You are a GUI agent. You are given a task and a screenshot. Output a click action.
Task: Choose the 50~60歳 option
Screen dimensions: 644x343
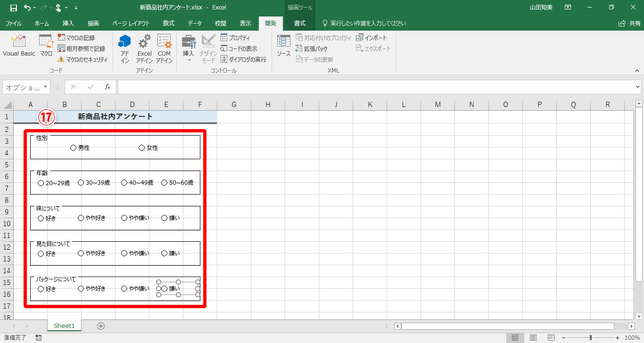[177, 183]
